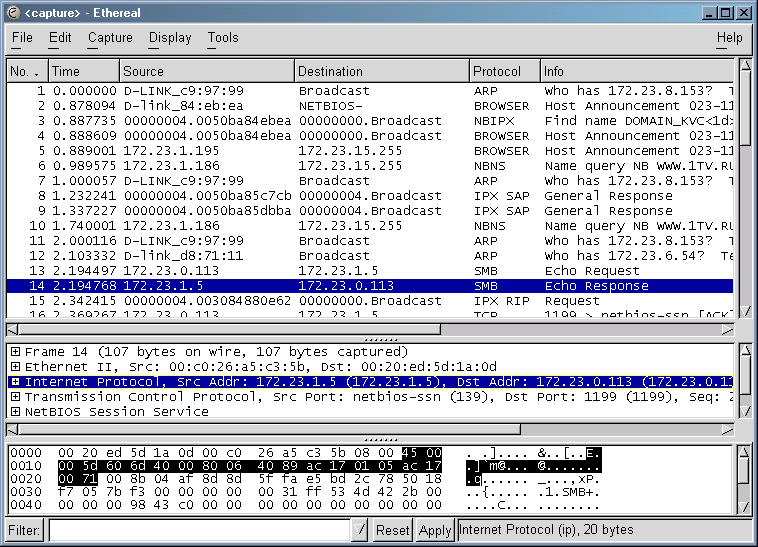This screenshot has height=547, width=758.
Task: Click the packet list scroll-down arrow
Action: [x=745, y=311]
